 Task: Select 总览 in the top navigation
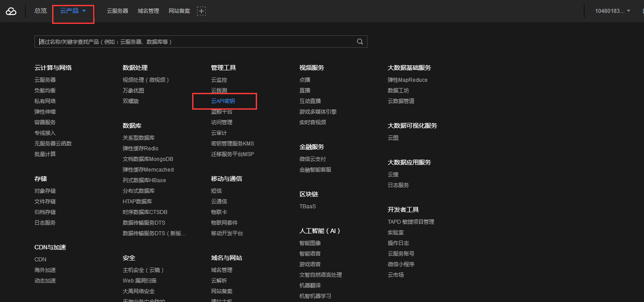pos(40,11)
